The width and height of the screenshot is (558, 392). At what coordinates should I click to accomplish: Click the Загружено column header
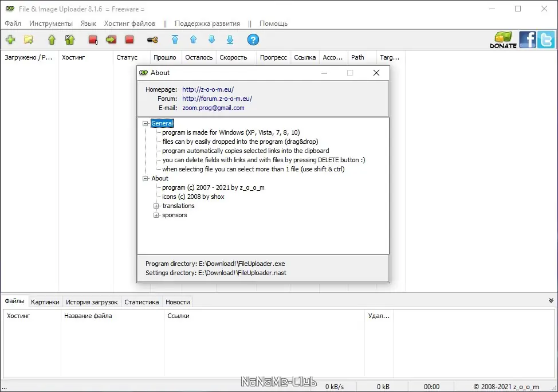pyautogui.click(x=30, y=57)
